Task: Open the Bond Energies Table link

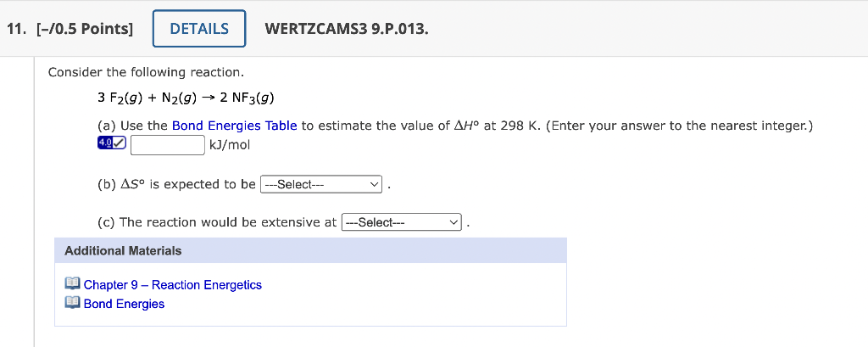Action: [x=235, y=126]
